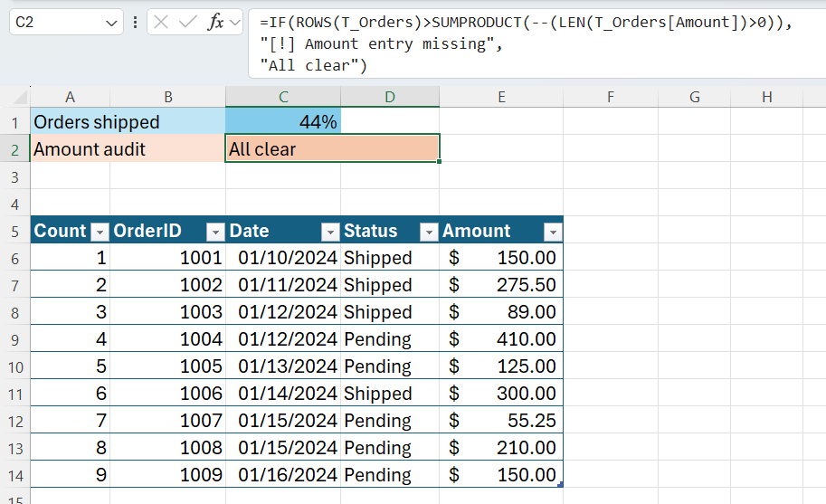Select the Amount header cell
Screen dimensions: 826x504
501,231
